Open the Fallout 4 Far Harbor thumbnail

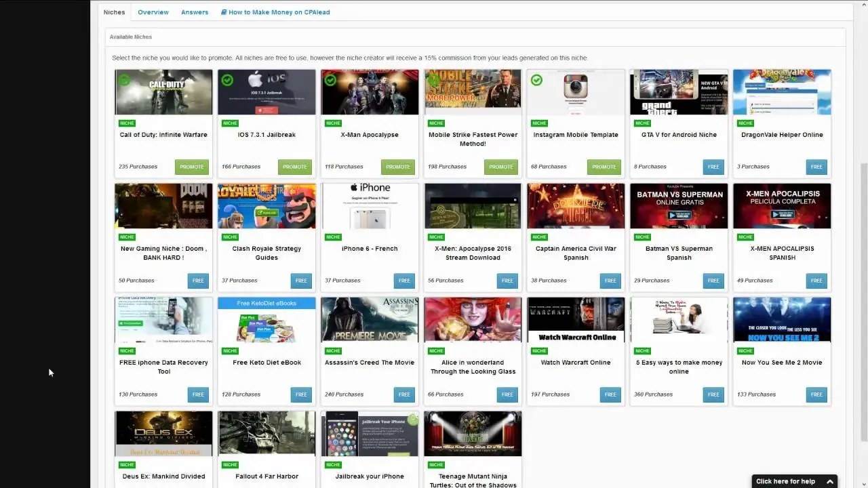pos(267,434)
